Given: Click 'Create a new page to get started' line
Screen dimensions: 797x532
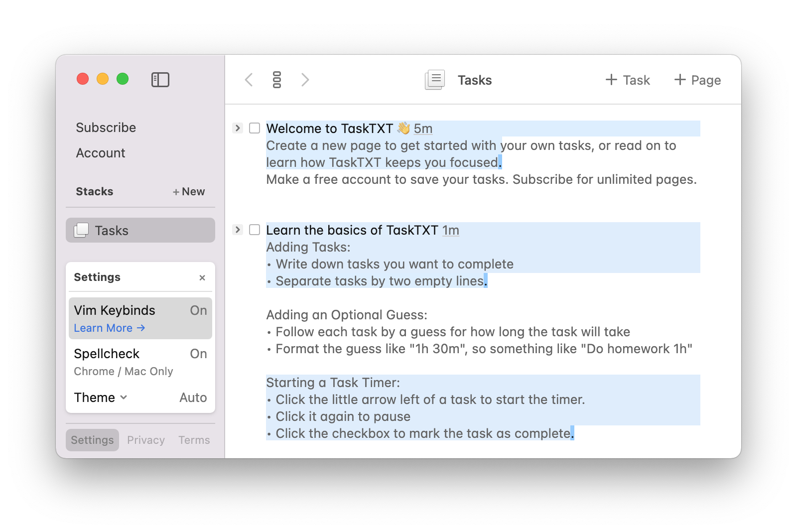Looking at the screenshot, I should [471, 145].
